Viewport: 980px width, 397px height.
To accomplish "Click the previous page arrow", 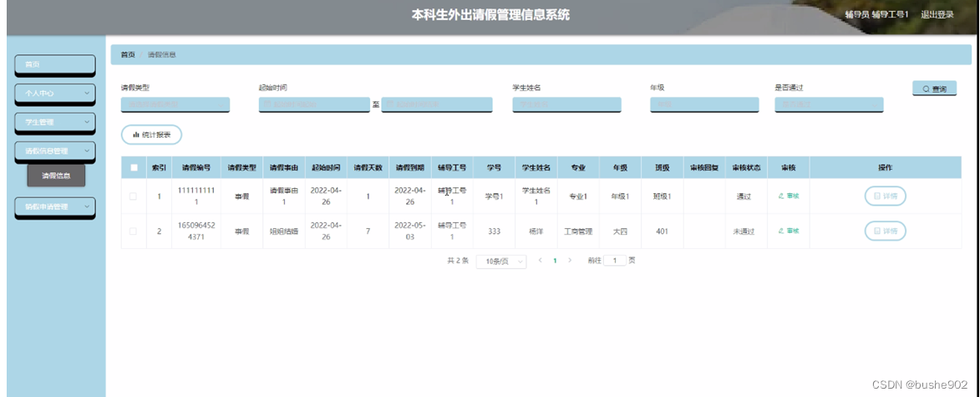I will pyautogui.click(x=540, y=261).
